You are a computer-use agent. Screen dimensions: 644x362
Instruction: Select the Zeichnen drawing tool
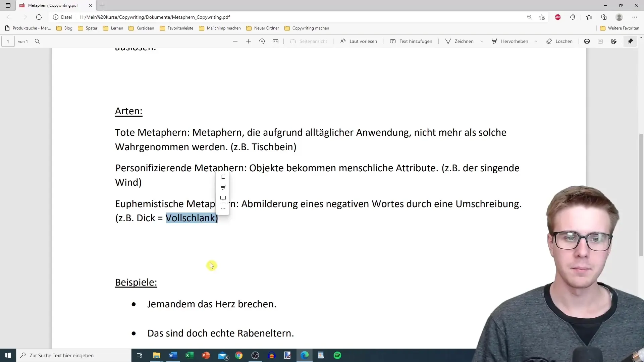459,41
